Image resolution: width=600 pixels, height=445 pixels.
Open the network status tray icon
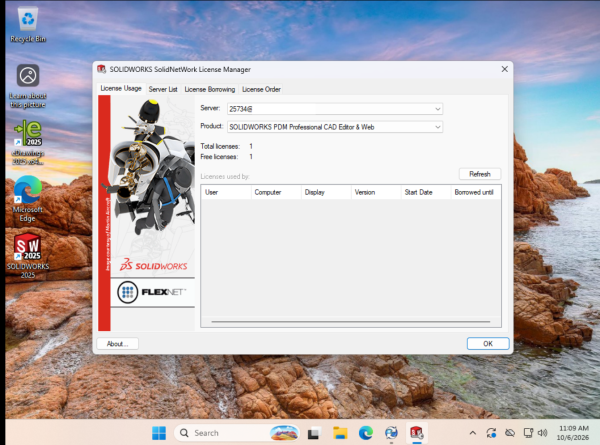coord(528,433)
